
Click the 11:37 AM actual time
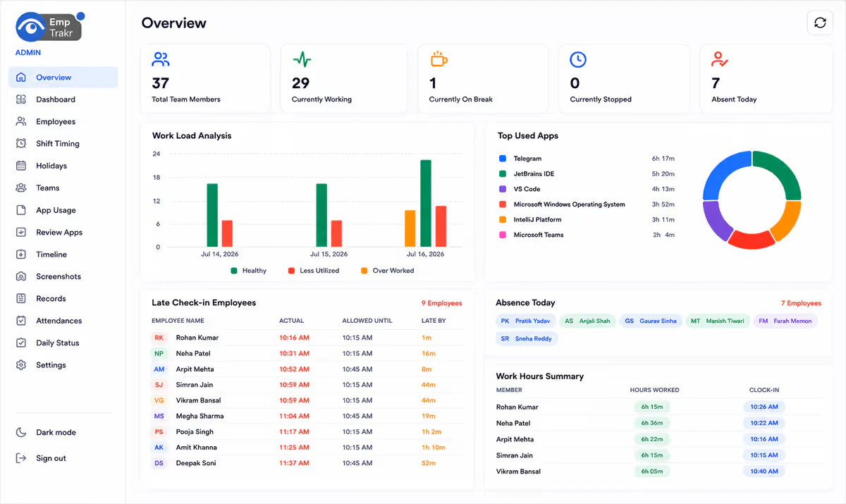coord(294,463)
